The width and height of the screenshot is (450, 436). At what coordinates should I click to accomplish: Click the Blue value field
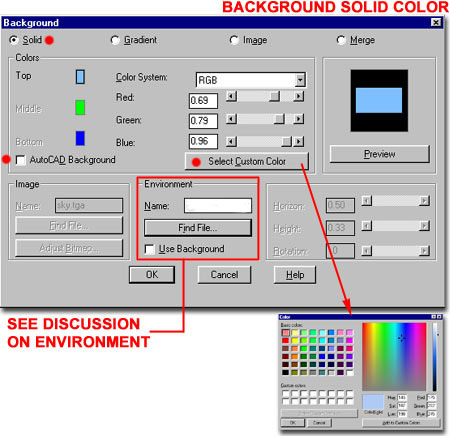[203, 141]
